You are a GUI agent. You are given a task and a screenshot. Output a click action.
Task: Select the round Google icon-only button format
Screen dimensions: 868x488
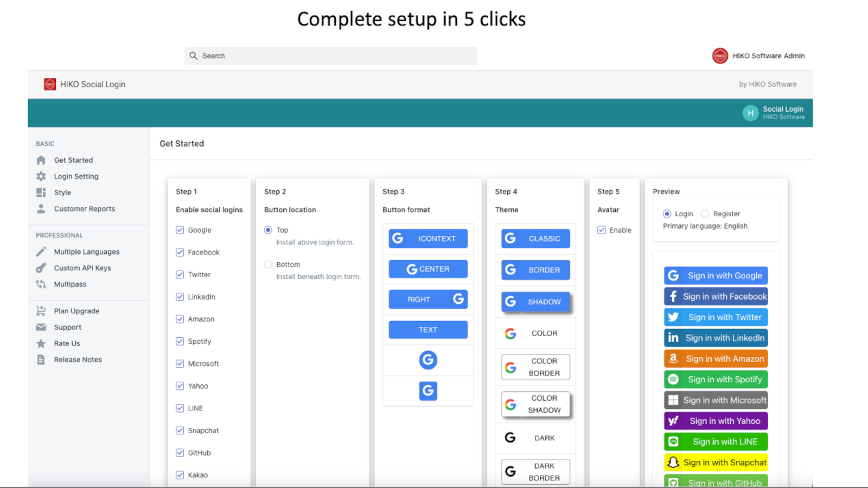[x=428, y=360]
